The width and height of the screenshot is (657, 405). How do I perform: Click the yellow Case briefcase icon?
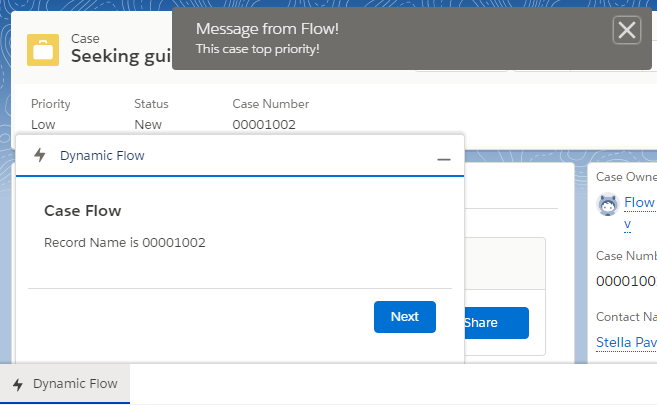[x=43, y=48]
